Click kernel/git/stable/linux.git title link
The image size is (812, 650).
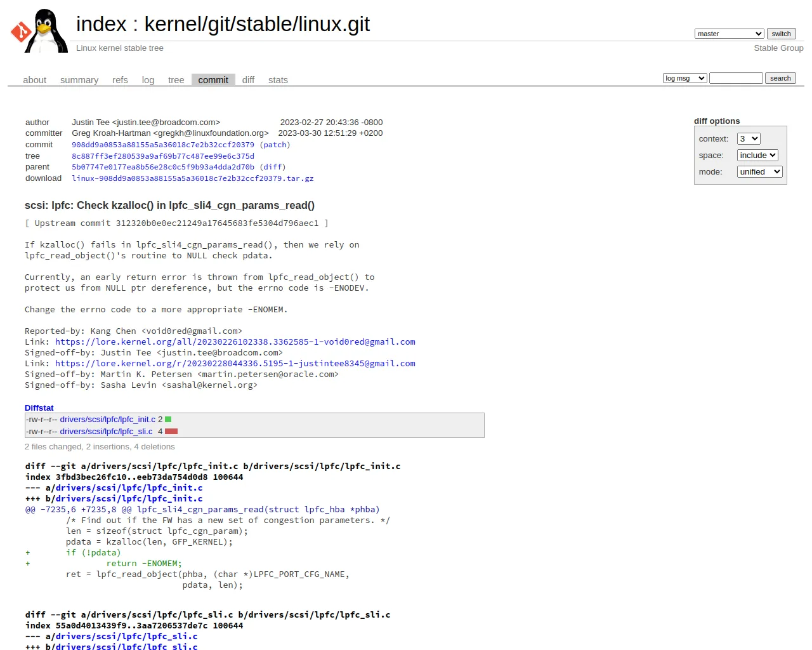257,24
